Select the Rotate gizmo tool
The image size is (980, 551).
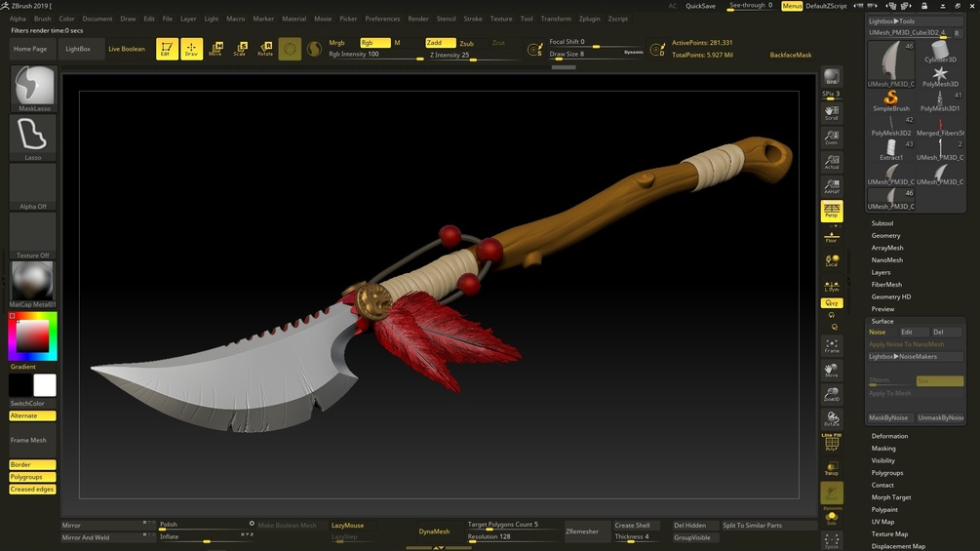265,49
